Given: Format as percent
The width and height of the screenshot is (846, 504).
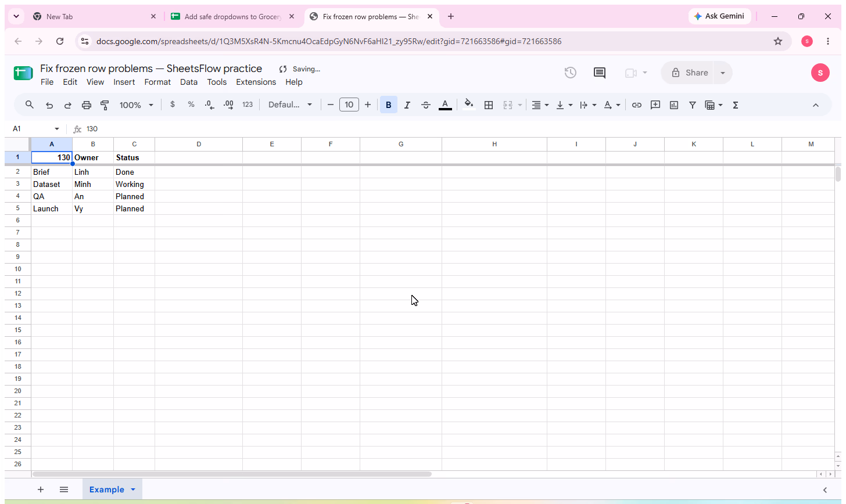Looking at the screenshot, I should [x=191, y=105].
